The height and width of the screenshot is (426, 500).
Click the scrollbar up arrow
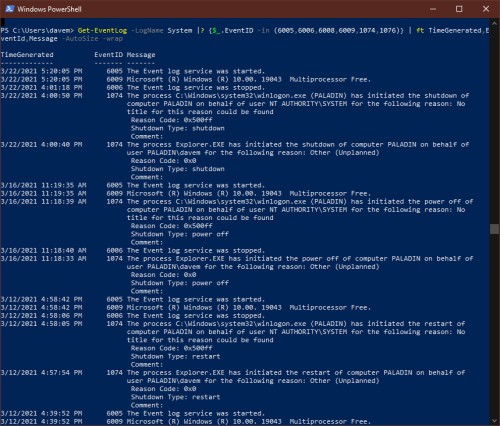pyautogui.click(x=495, y=23)
